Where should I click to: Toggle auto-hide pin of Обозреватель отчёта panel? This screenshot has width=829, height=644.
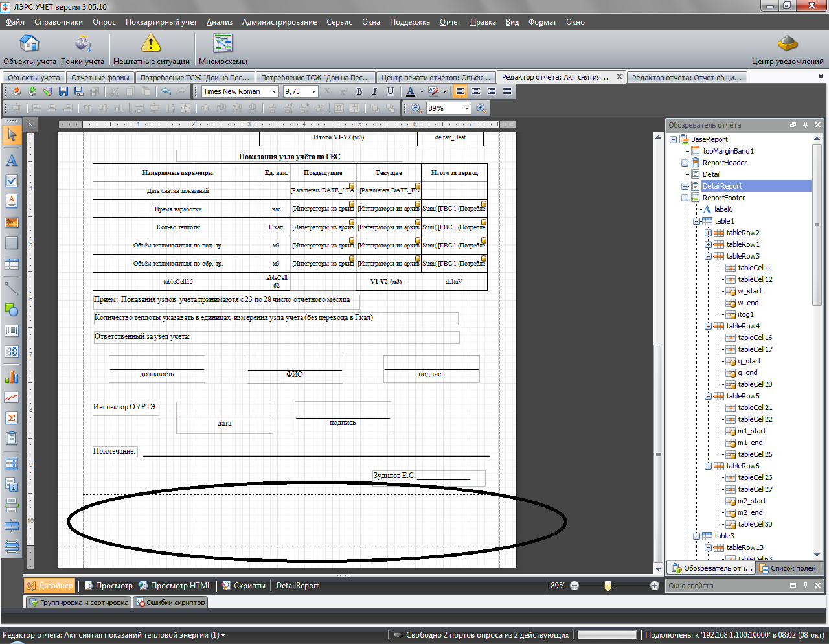805,124
